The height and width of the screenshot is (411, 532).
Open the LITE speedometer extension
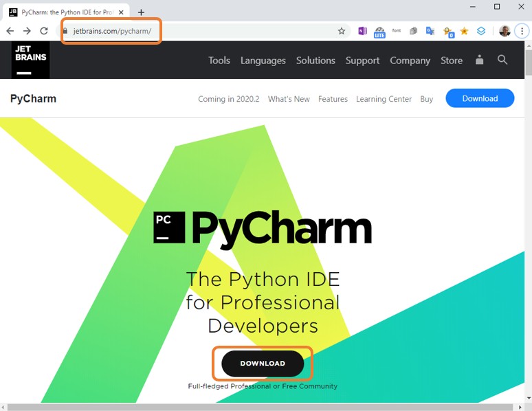click(x=379, y=32)
